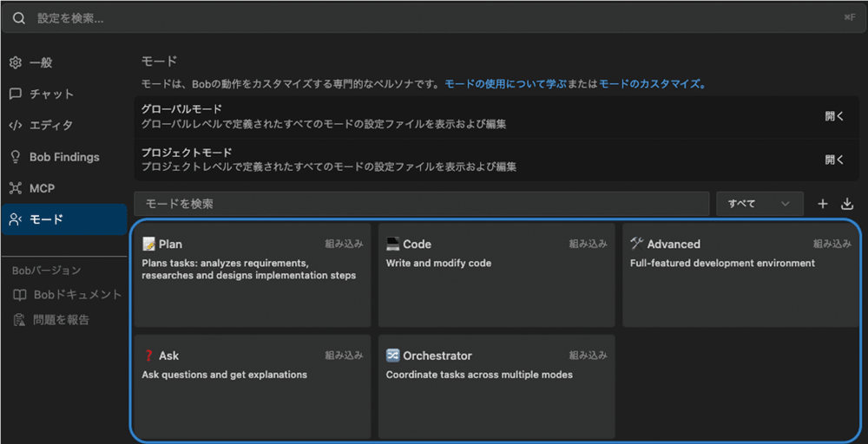Click 開く for プロジェクトモード
The image size is (868, 444).
point(834,160)
